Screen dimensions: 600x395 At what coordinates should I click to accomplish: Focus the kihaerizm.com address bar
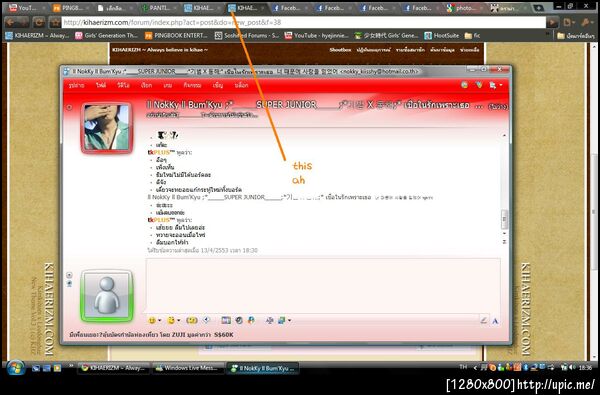click(303, 23)
